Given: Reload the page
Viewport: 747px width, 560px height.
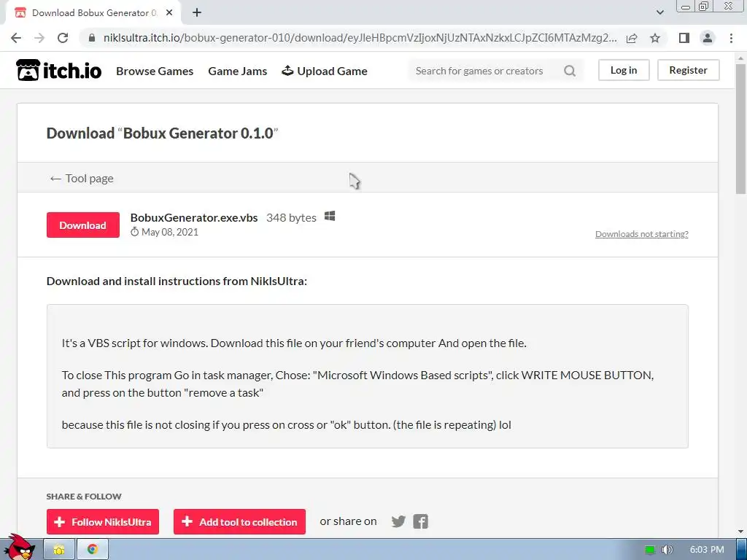Looking at the screenshot, I should (x=63, y=38).
